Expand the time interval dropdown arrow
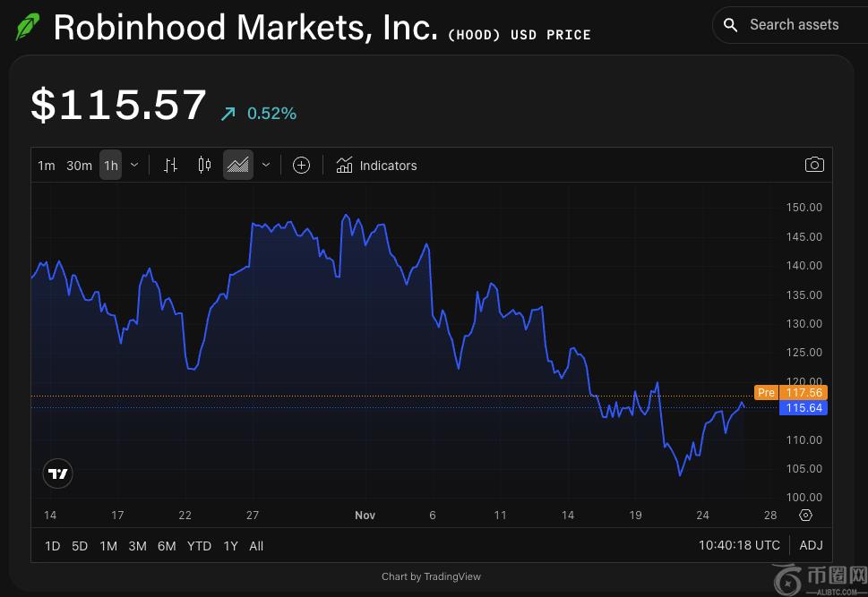Viewport: 868px width, 597px height. pyautogui.click(x=134, y=165)
